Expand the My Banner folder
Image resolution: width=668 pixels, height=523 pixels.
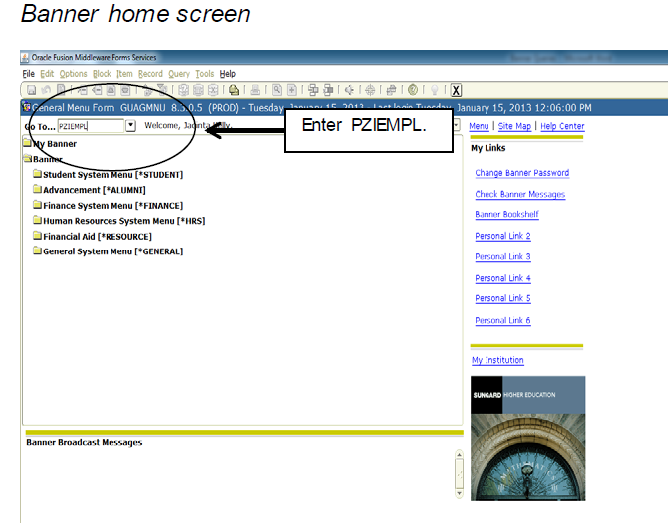point(27,144)
